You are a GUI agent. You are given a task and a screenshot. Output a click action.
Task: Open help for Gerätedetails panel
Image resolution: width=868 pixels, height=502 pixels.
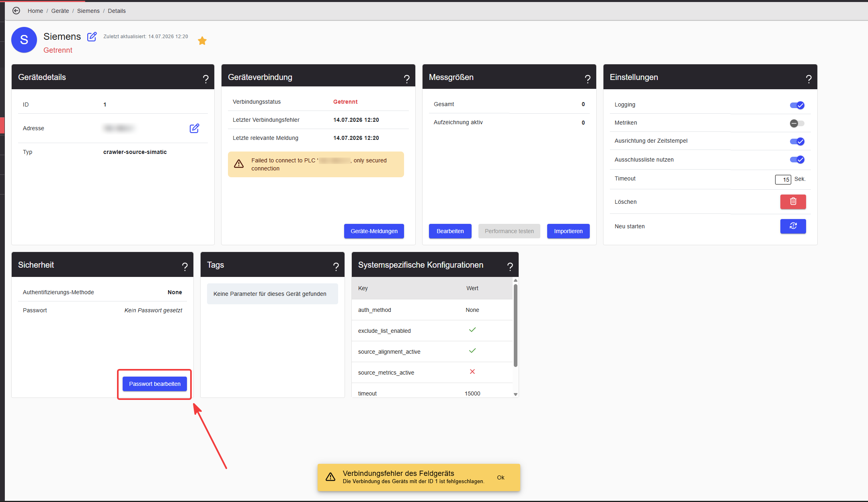point(205,79)
